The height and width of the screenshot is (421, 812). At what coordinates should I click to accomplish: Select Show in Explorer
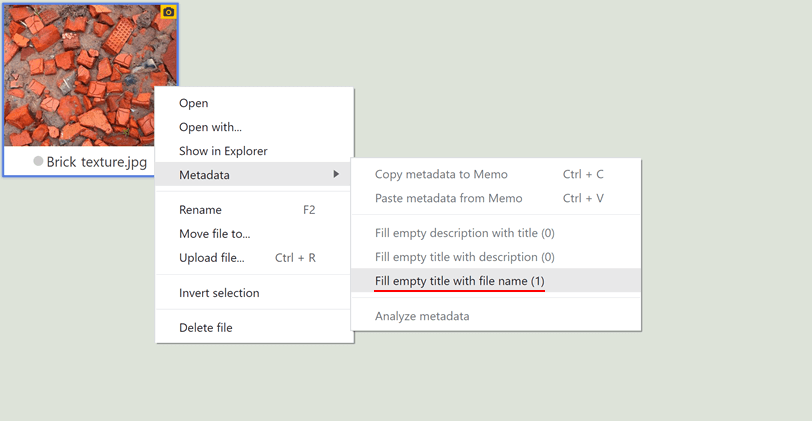coord(254,151)
